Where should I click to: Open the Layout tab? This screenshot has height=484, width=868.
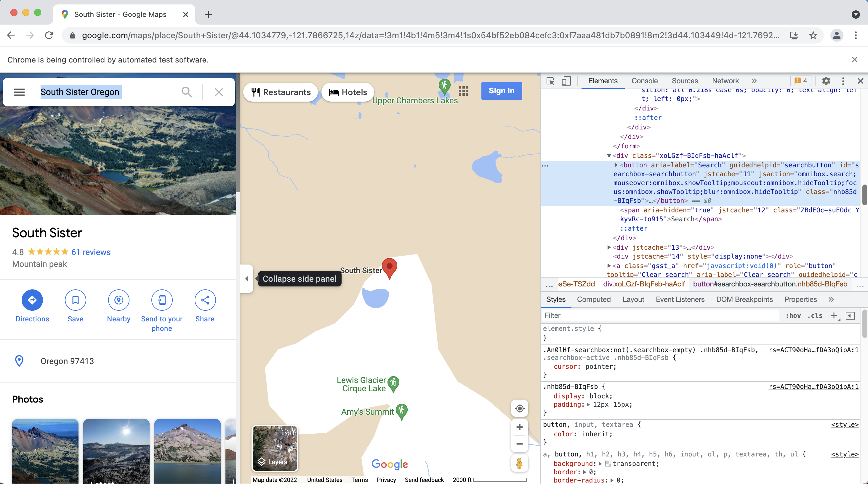pyautogui.click(x=633, y=299)
